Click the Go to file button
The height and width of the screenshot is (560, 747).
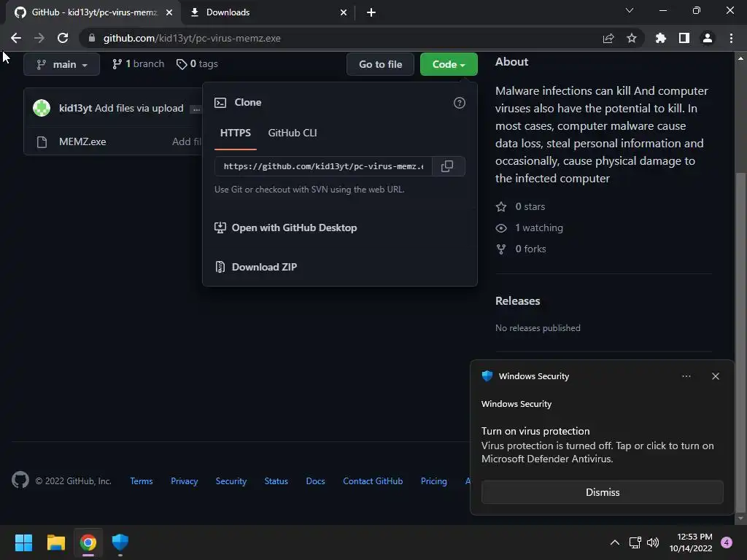click(x=380, y=64)
